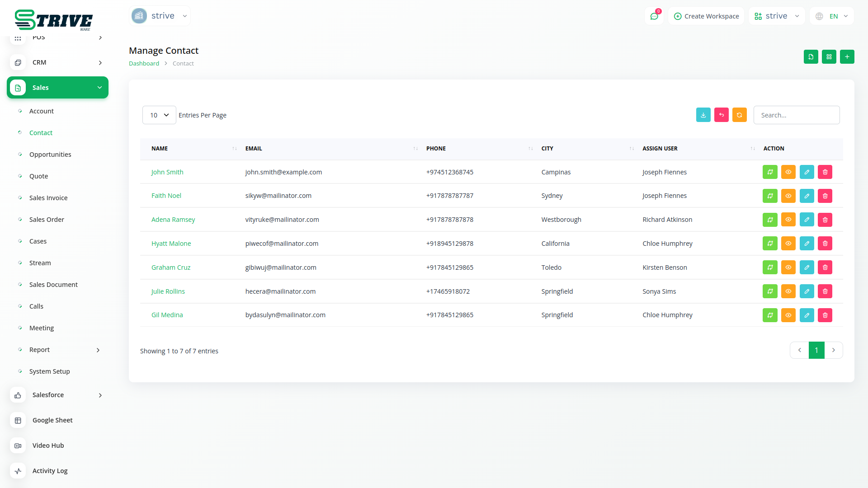Screen dimensions: 868x488
Task: Click the blue download export icon
Action: (x=703, y=115)
